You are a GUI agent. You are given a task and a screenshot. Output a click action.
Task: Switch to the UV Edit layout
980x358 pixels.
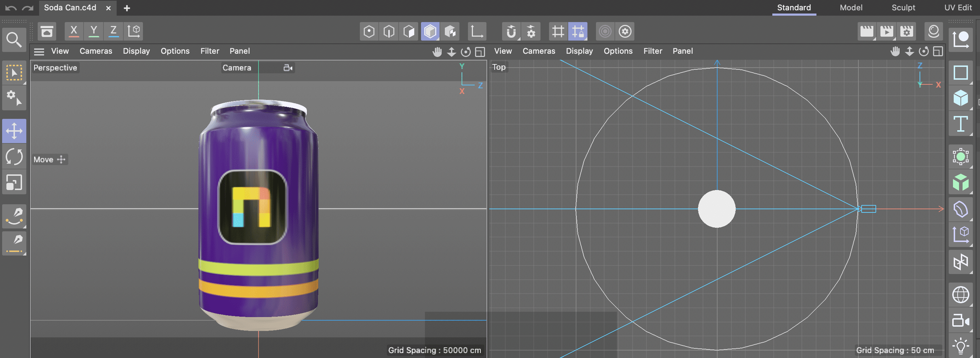(957, 7)
